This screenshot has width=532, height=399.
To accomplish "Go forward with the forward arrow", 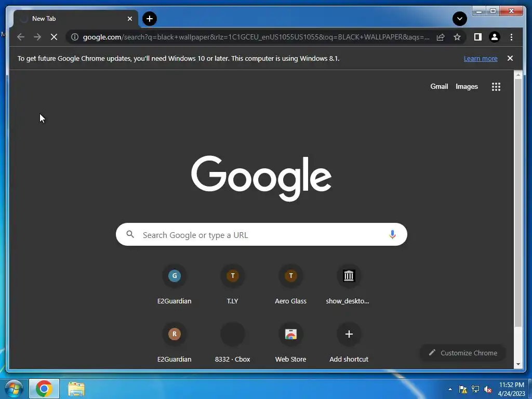I will coord(37,37).
